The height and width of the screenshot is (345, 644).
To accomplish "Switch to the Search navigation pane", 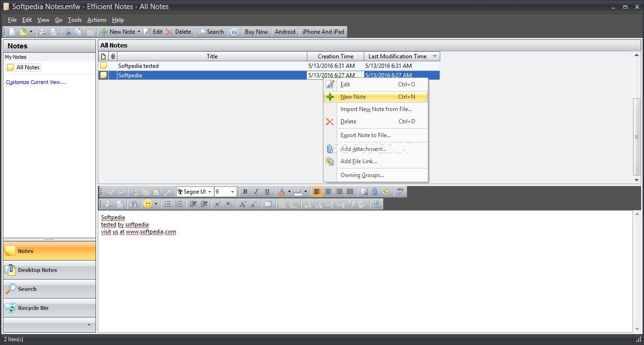I will [49, 289].
